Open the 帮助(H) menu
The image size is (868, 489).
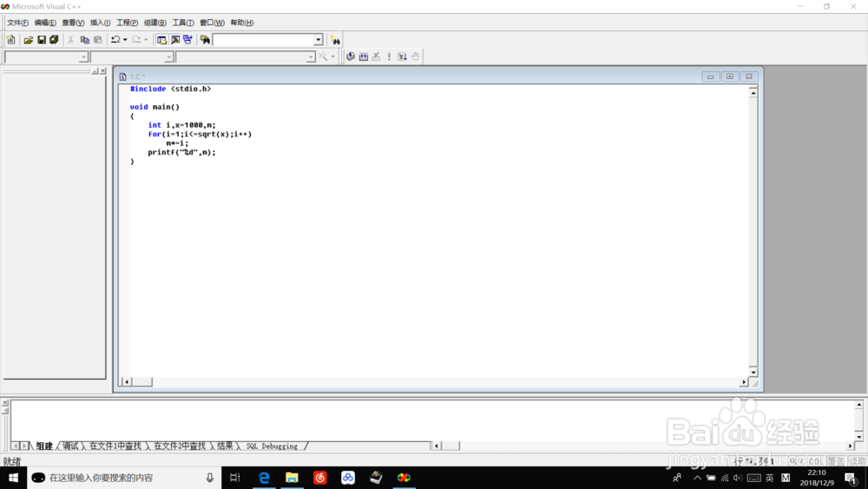tap(242, 23)
